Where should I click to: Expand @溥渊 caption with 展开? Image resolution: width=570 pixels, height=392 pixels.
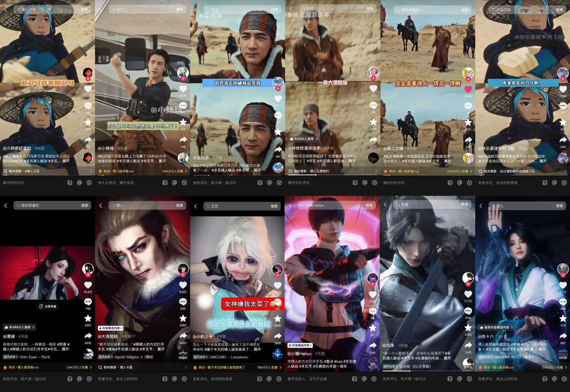tap(65, 349)
